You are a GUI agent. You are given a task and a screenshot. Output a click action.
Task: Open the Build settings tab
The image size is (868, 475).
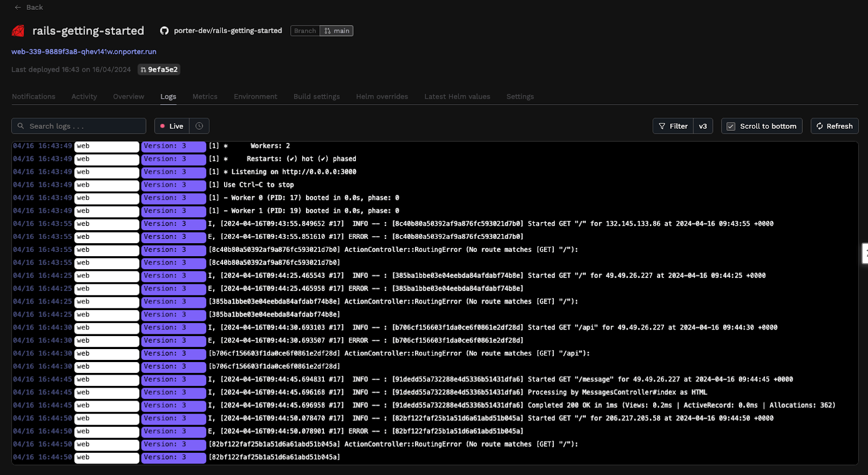coord(317,97)
